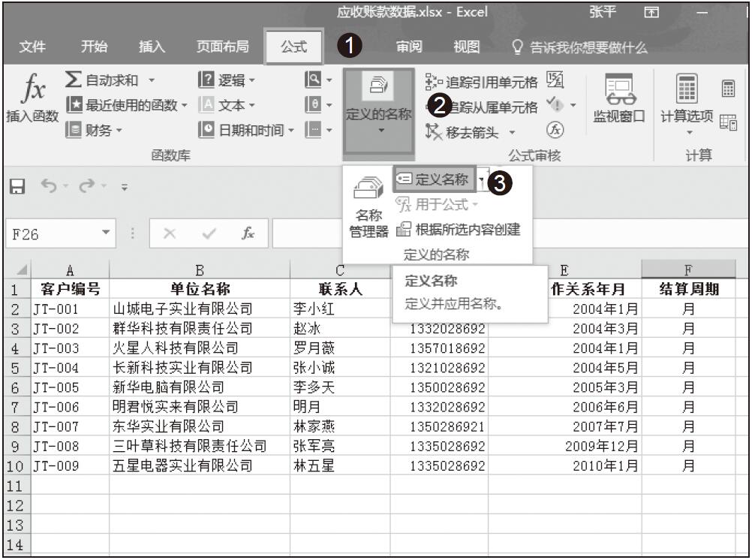Expand the Name Box dropdown arrow
This screenshot has width=752, height=560.
tap(106, 233)
